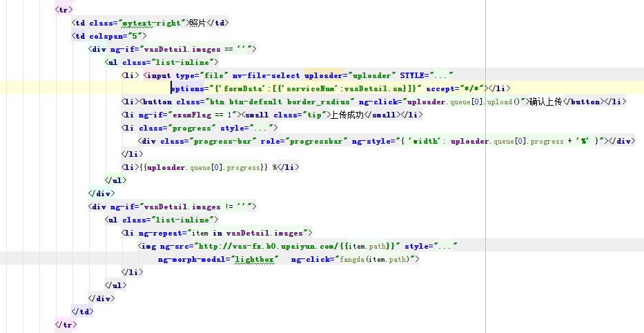Screen dimensions: 644x333
Task: Click the class="tip" attribute on small
Action: (x=300, y=115)
